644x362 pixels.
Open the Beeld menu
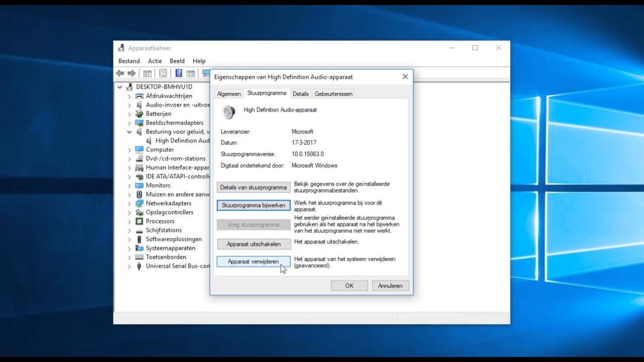(x=177, y=61)
